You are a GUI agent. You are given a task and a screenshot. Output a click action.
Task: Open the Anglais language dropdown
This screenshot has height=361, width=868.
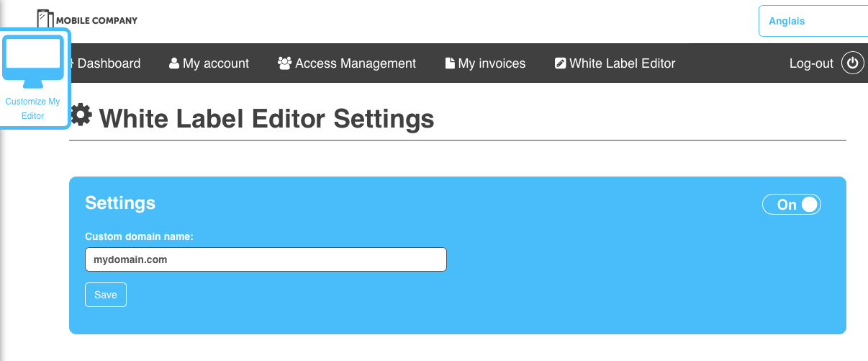click(813, 22)
